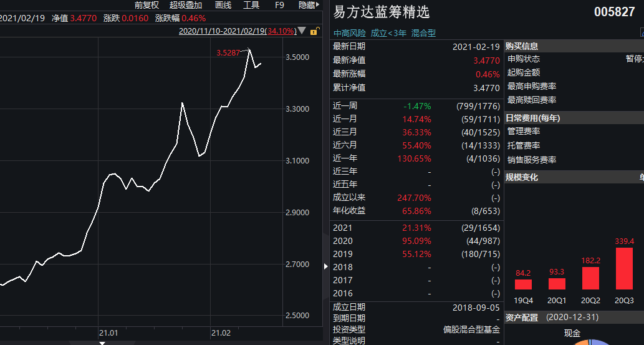Click the 近一月 return value 14.74%
644x345 pixels.
point(417,119)
